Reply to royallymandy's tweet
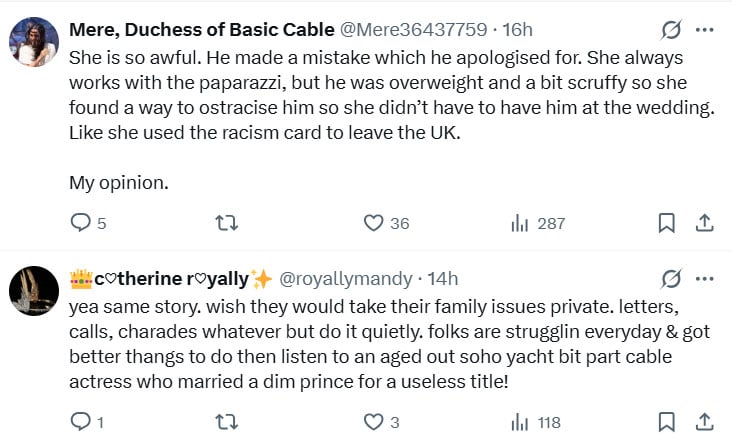Image resolution: width=732 pixels, height=447 pixels. [81, 422]
